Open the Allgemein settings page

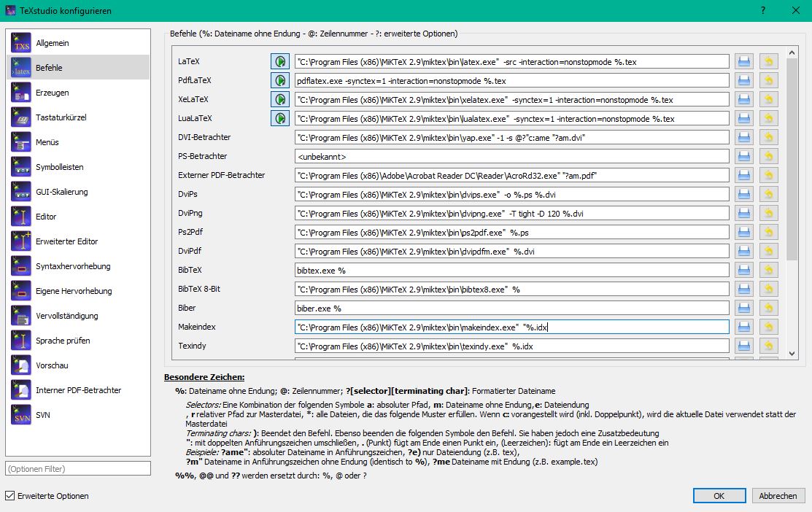click(x=78, y=43)
